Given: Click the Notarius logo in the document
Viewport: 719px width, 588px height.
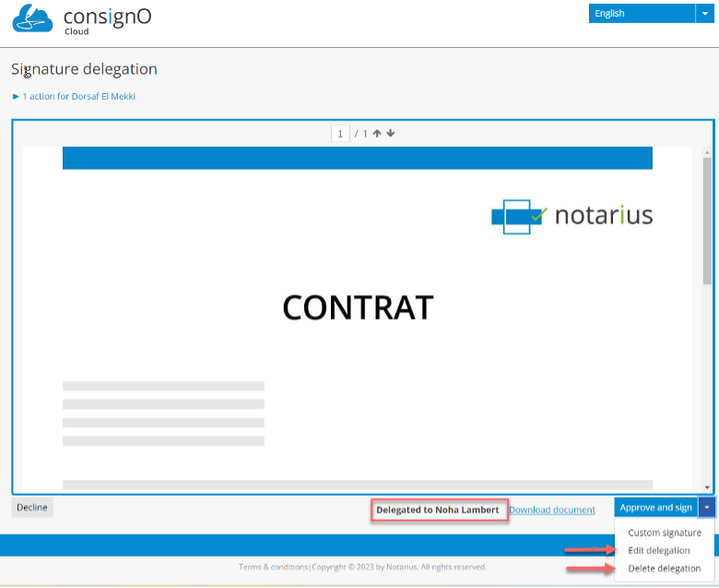Looking at the screenshot, I should click(x=572, y=216).
